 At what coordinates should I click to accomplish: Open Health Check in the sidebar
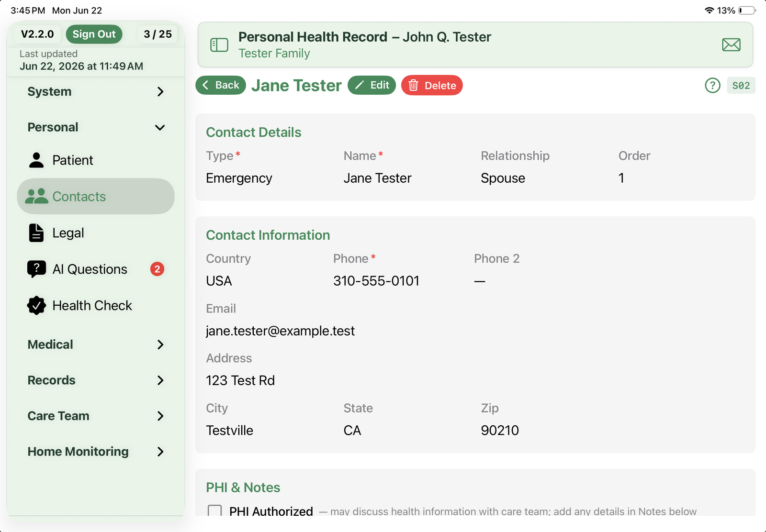pos(96,305)
